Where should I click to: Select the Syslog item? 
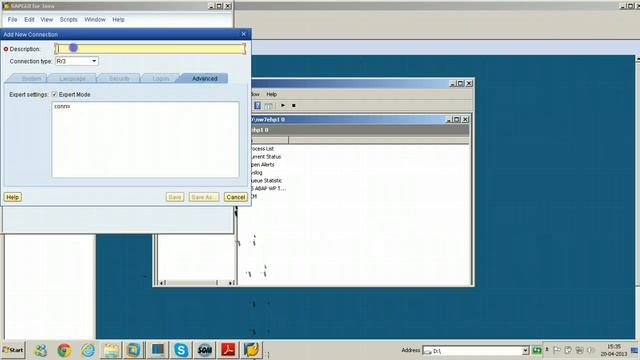point(257,173)
